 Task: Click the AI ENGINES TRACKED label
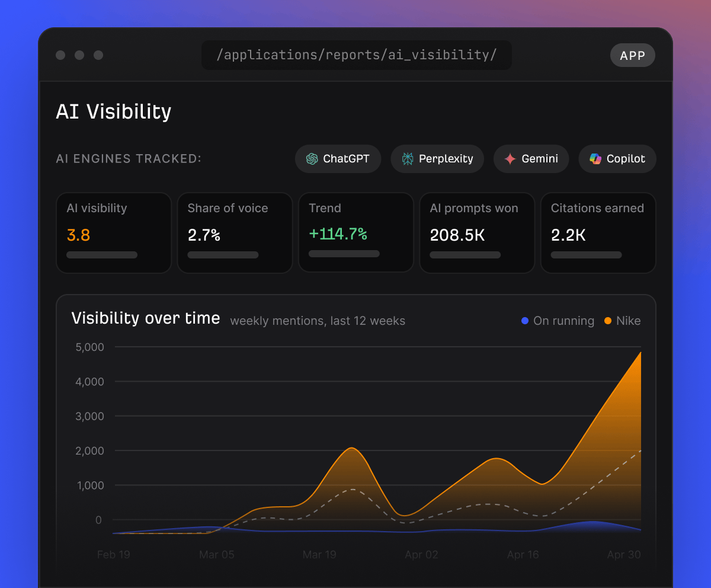pyautogui.click(x=129, y=159)
